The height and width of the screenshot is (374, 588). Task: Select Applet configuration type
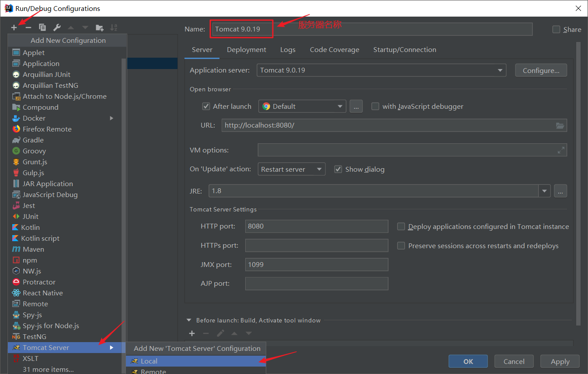pos(64,52)
